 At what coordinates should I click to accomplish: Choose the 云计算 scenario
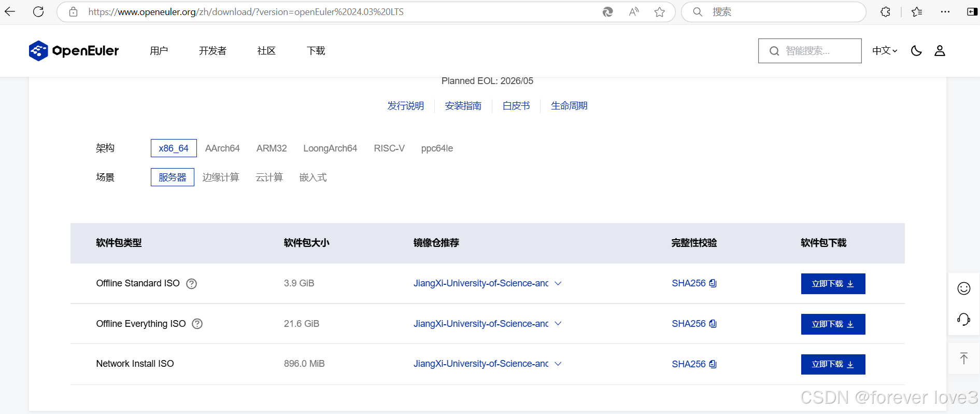[269, 177]
